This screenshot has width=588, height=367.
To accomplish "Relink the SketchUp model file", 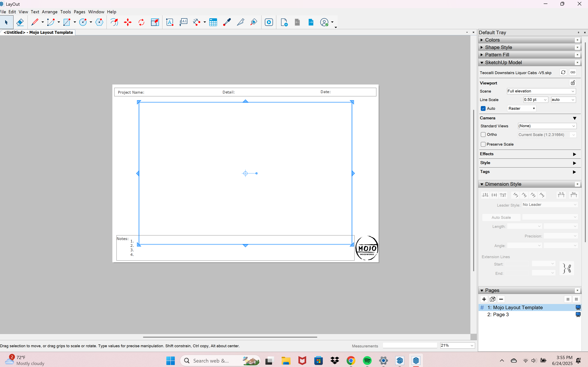I will coord(573,72).
